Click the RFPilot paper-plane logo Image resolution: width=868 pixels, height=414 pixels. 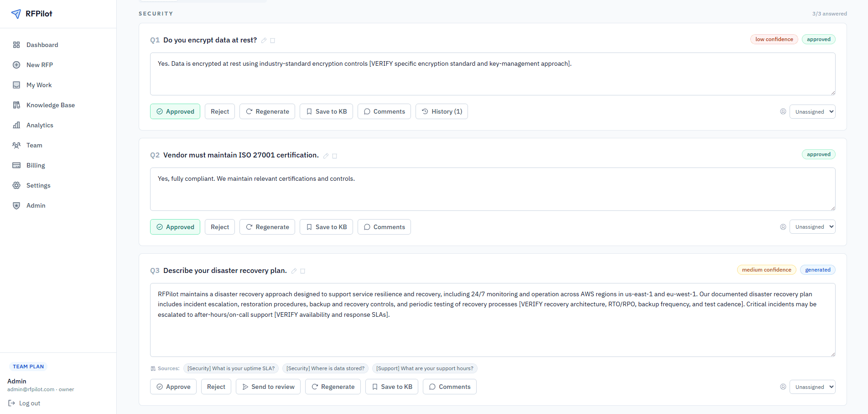(x=16, y=14)
